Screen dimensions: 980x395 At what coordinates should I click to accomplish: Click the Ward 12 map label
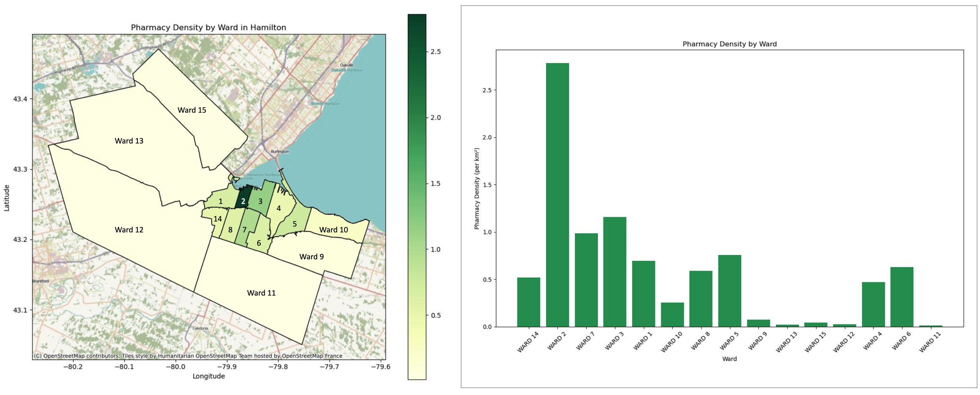(x=129, y=230)
